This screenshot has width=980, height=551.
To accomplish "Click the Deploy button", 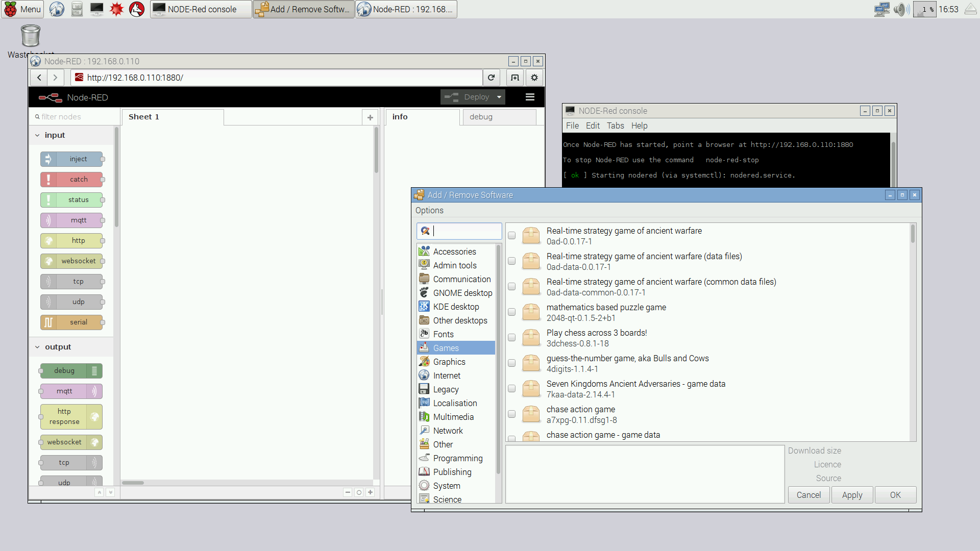I will pyautogui.click(x=467, y=97).
